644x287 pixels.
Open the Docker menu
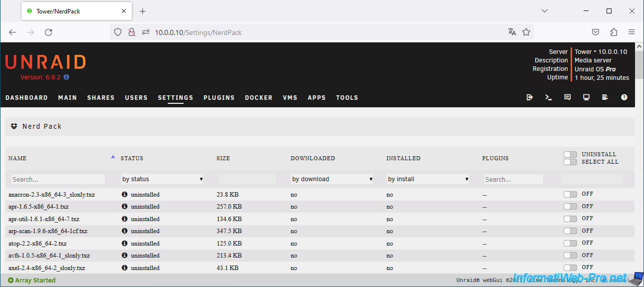[259, 97]
